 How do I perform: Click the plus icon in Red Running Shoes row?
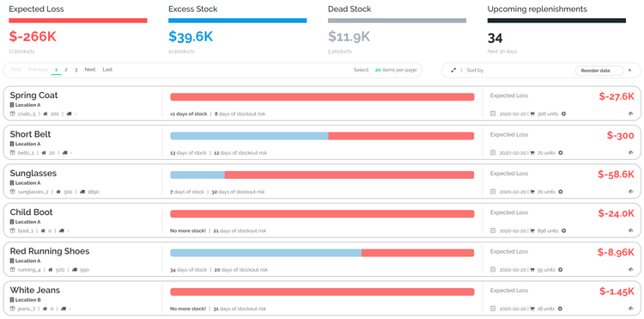click(560, 270)
